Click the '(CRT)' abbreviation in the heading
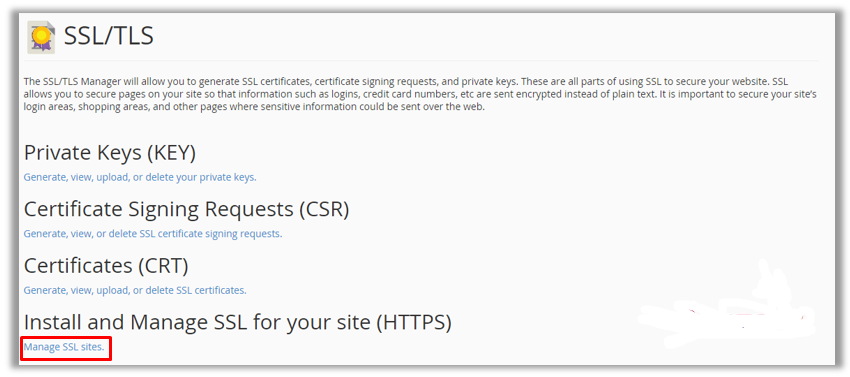This screenshot has height=377, width=850. [x=163, y=266]
